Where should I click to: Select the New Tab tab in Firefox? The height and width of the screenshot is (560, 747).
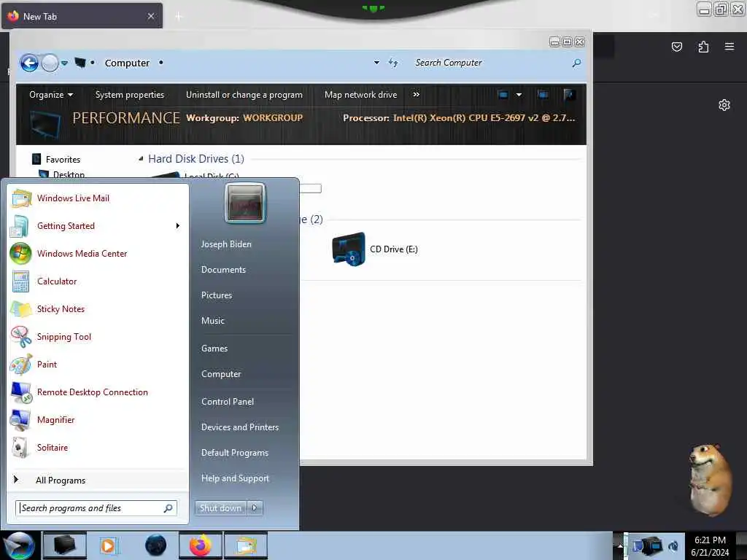click(x=82, y=16)
